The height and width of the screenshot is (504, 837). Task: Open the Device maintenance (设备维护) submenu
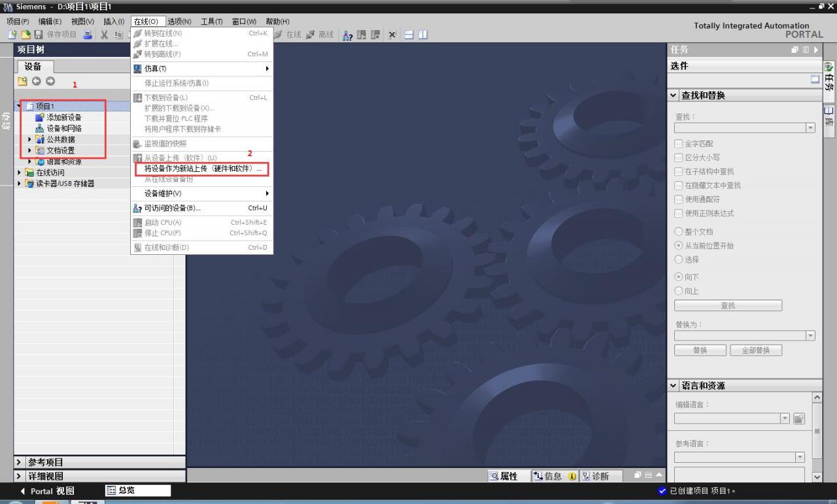pos(202,193)
